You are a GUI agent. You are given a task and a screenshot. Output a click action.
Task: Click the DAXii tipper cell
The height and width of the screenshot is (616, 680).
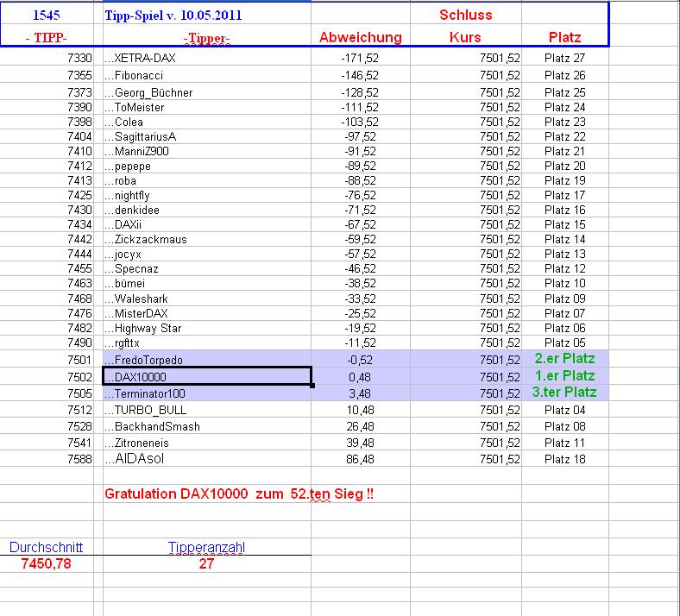[207, 225]
